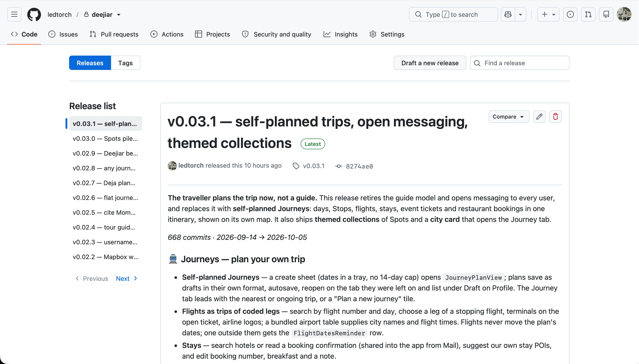Image resolution: width=639 pixels, height=364 pixels.
Task: Select v0.02.7 — Deja plan... release
Action: point(106,183)
